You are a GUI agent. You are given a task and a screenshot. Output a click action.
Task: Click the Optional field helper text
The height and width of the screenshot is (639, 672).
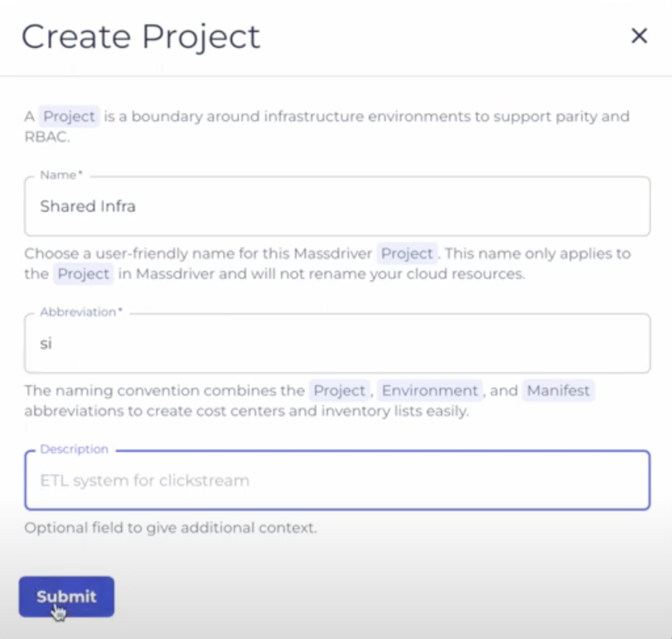tap(171, 527)
